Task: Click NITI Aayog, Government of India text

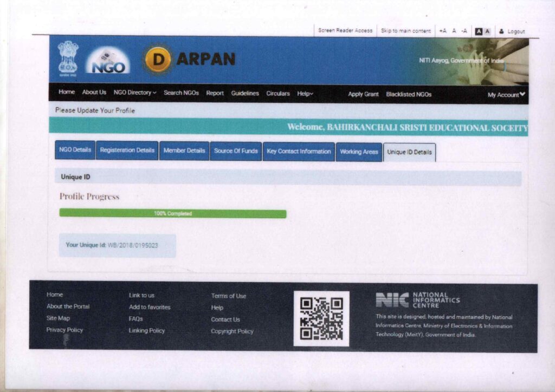Action: (461, 61)
